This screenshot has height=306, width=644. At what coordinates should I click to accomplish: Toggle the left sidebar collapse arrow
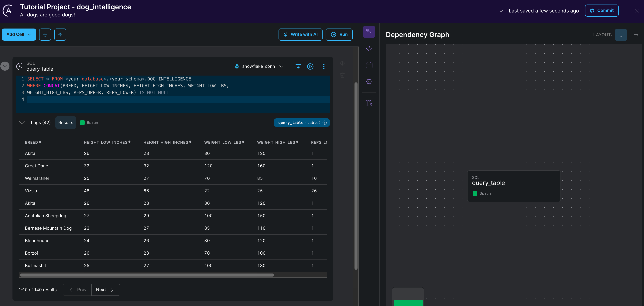(x=5, y=66)
